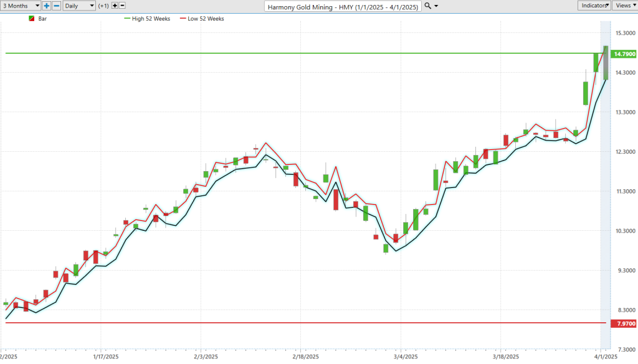
Task: Expand the arrow beside the search icon
Action: pos(436,6)
